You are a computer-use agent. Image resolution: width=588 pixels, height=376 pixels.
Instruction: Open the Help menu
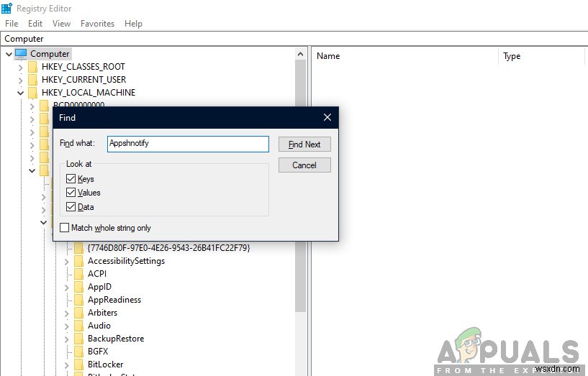[133, 24]
